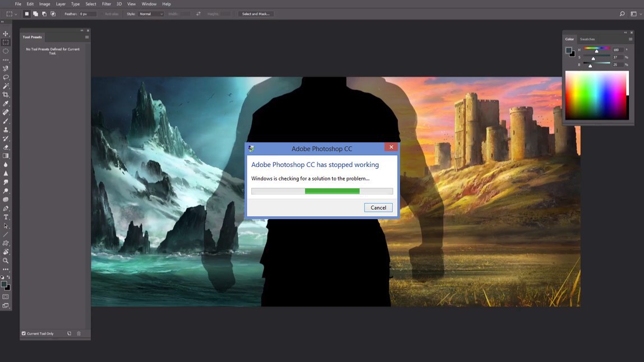Open the Filter menu
This screenshot has width=644, height=362.
(x=107, y=4)
